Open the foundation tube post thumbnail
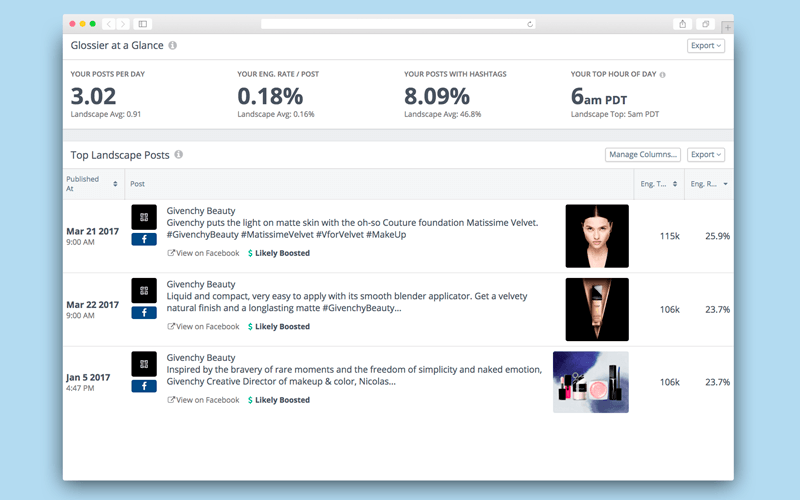This screenshot has width=800, height=500. pos(597,310)
